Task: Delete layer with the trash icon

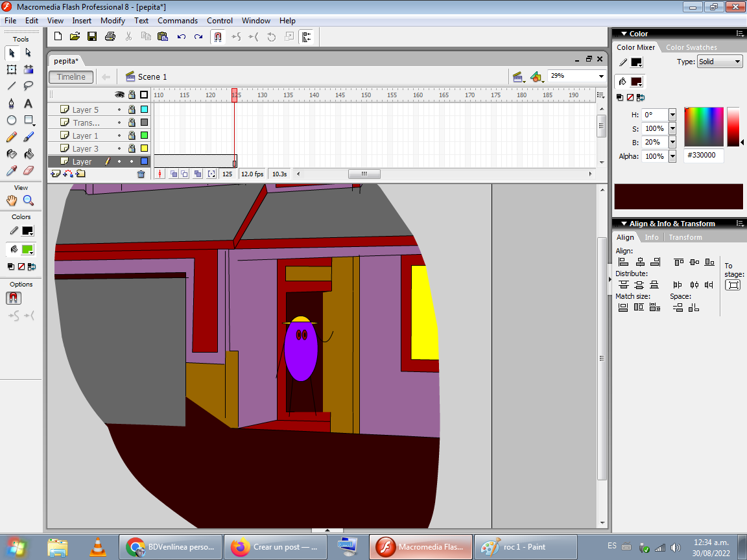Action: pyautogui.click(x=141, y=174)
